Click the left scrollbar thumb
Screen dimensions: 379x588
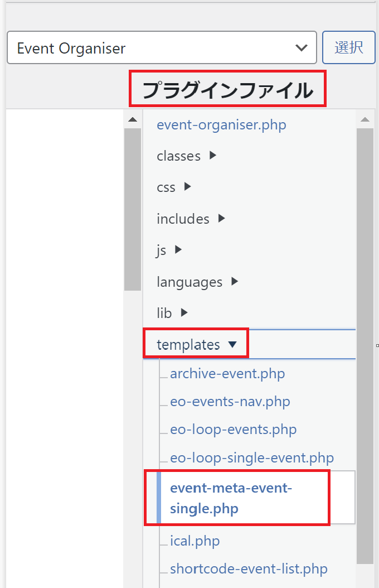[x=133, y=209]
